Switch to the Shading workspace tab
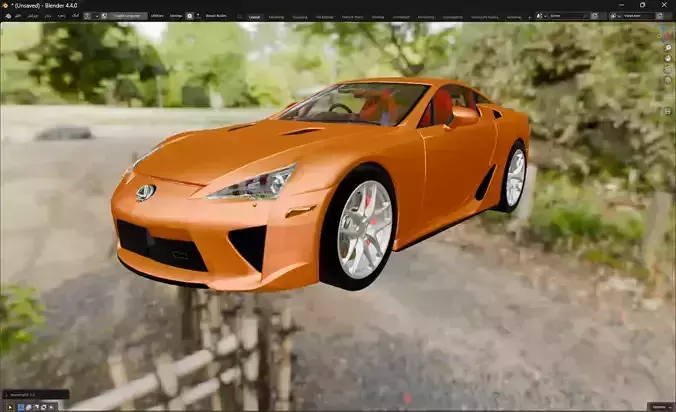Viewport: 676px width, 412px height. [x=378, y=17]
